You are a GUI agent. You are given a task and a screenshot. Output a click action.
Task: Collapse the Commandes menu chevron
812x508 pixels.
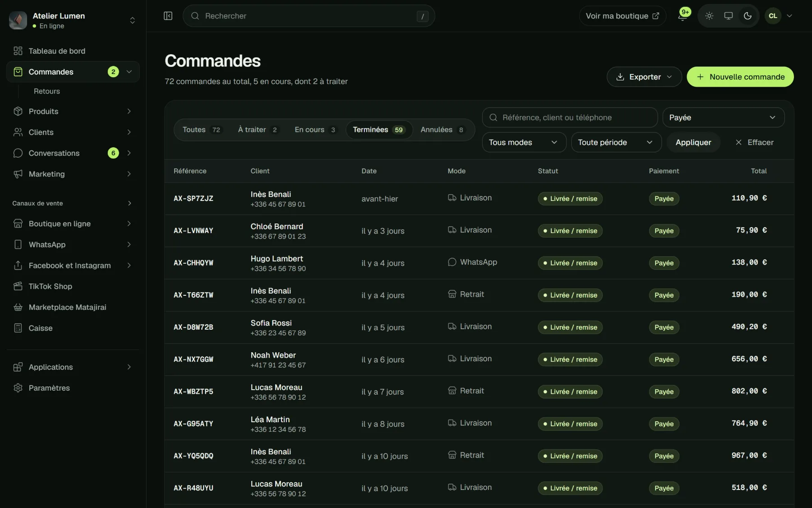tap(129, 72)
